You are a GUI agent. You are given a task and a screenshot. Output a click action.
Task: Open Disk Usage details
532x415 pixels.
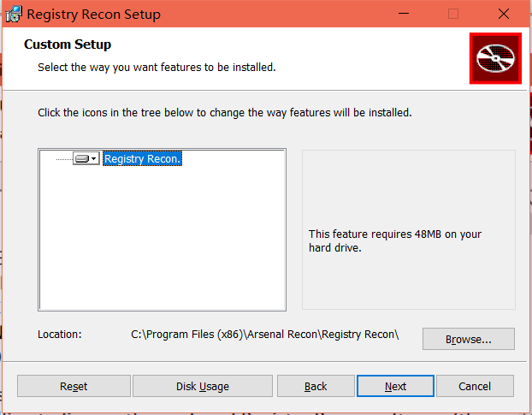(202, 386)
